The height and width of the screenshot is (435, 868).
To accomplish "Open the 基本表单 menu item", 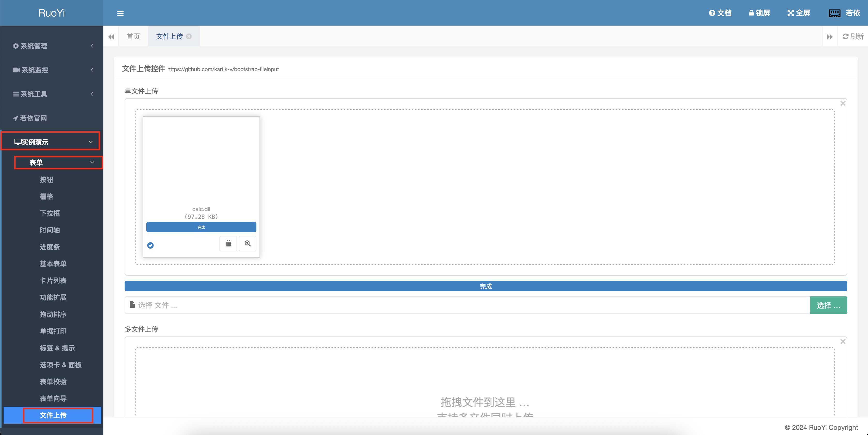I will (53, 264).
